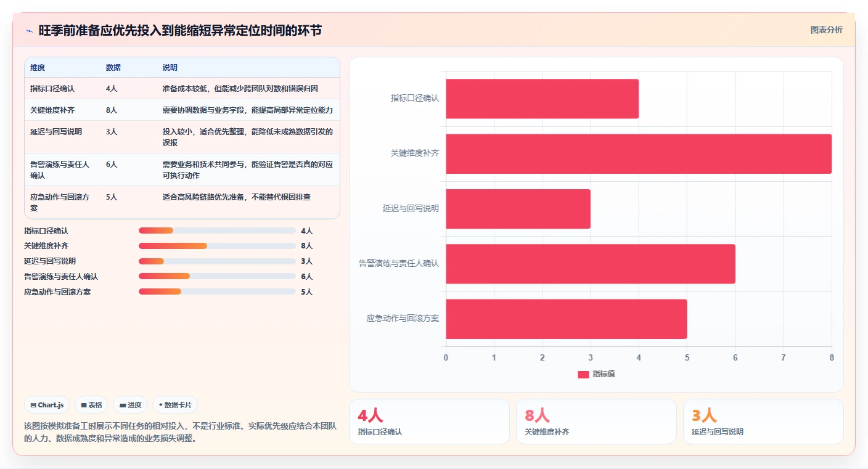
Task: Click the chart bar for 延迟与回写说明
Action: [518, 209]
